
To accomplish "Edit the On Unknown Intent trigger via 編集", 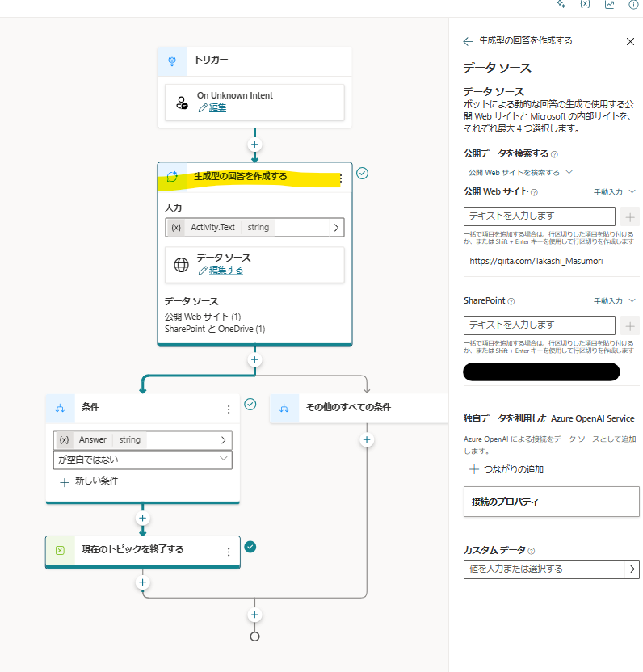I will pos(217,108).
